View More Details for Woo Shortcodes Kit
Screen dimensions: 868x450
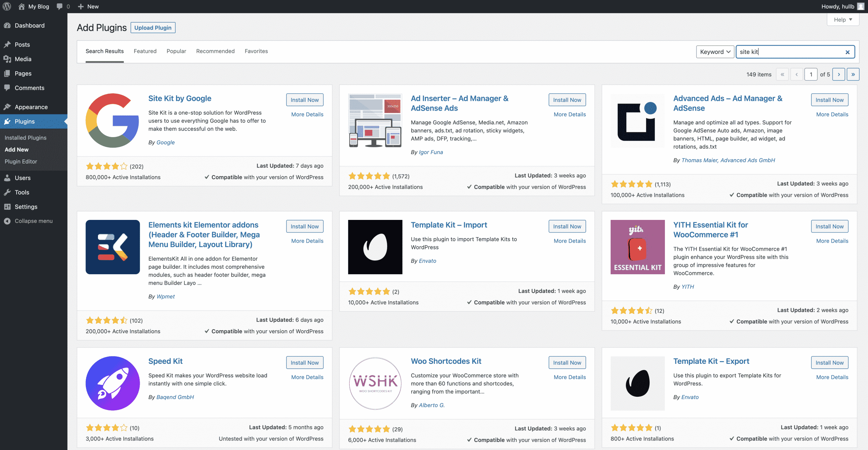(570, 377)
